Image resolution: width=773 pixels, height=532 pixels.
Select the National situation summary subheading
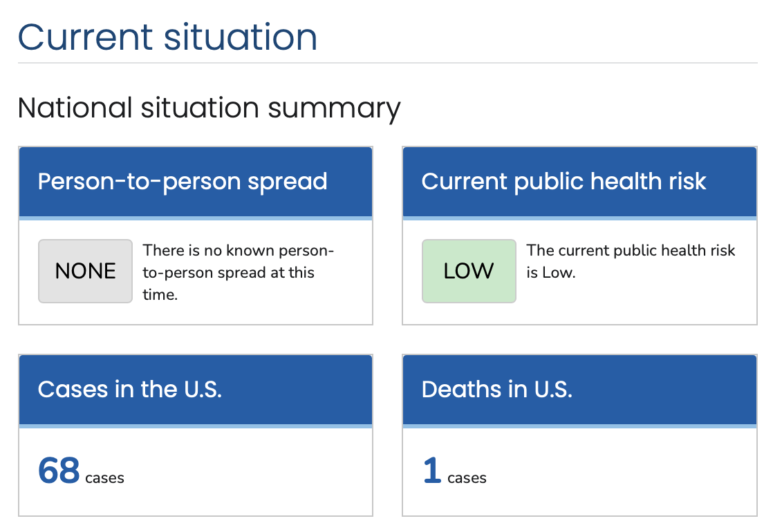tap(209, 108)
